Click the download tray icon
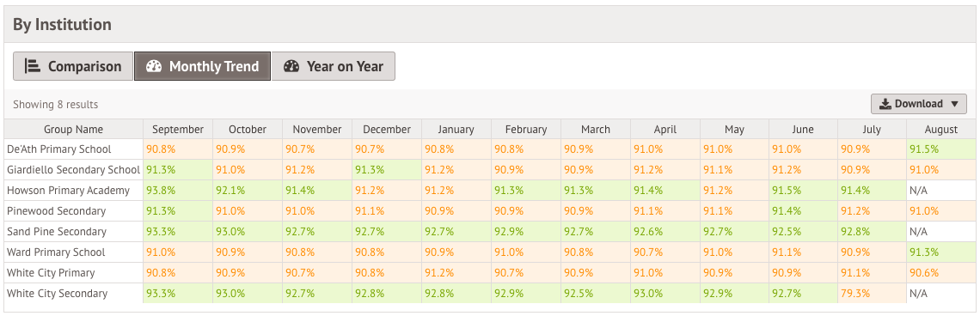 (x=885, y=104)
